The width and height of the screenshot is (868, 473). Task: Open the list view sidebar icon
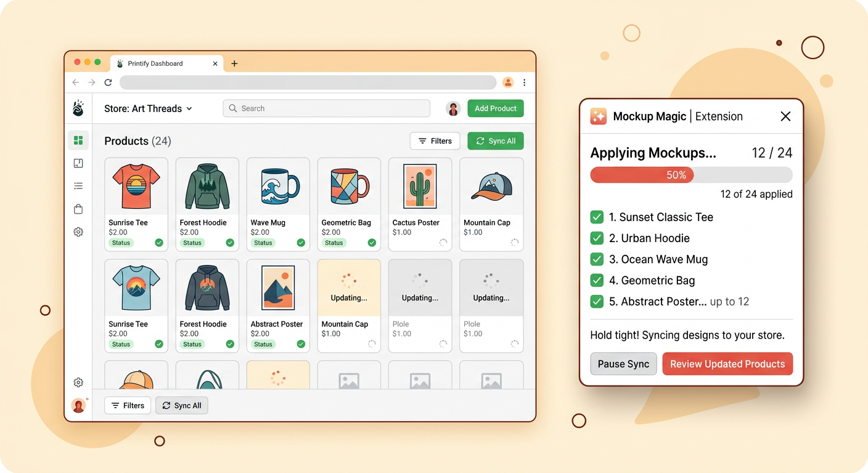coord(78,186)
